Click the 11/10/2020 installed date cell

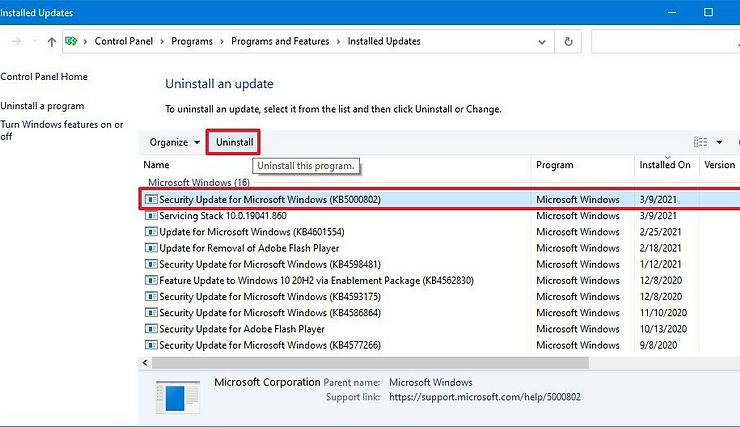pos(663,313)
